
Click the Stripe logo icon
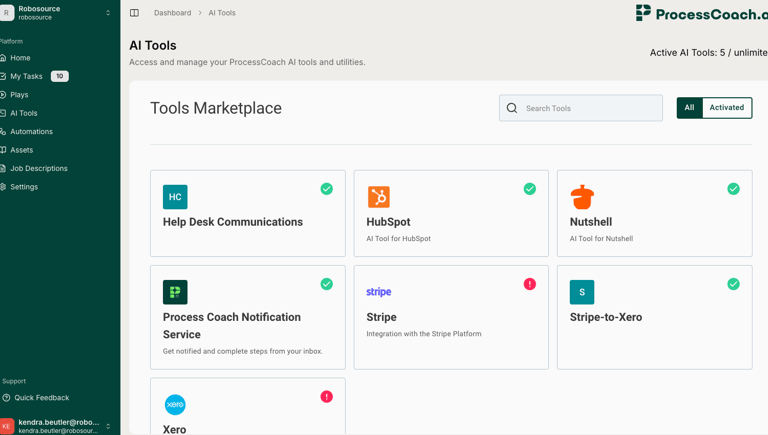coord(379,292)
